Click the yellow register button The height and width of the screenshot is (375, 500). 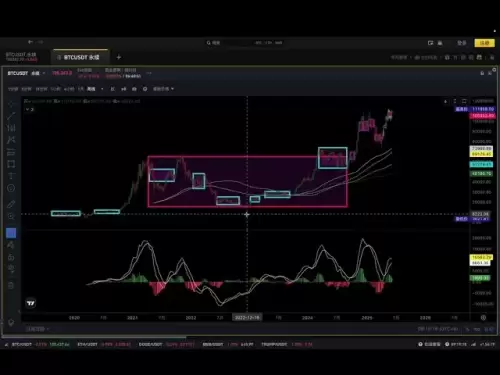click(484, 43)
